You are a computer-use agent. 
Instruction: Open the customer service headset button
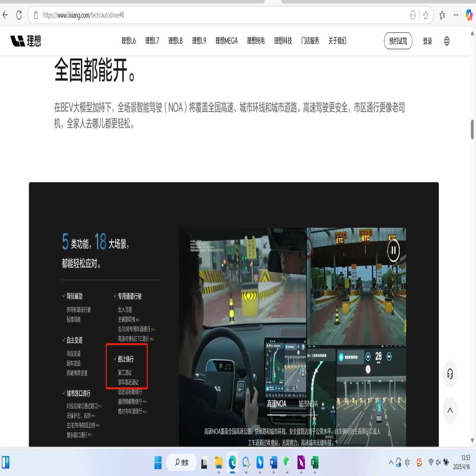(x=450, y=374)
